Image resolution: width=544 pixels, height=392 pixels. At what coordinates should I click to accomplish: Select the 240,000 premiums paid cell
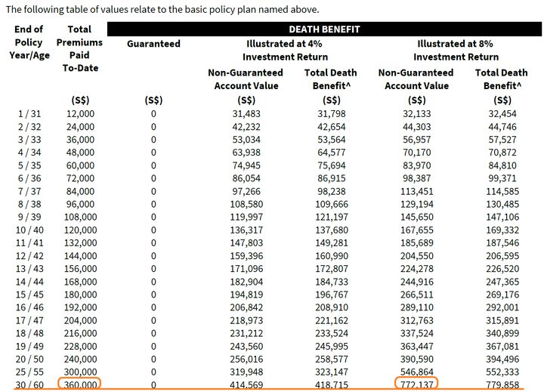[80, 359]
